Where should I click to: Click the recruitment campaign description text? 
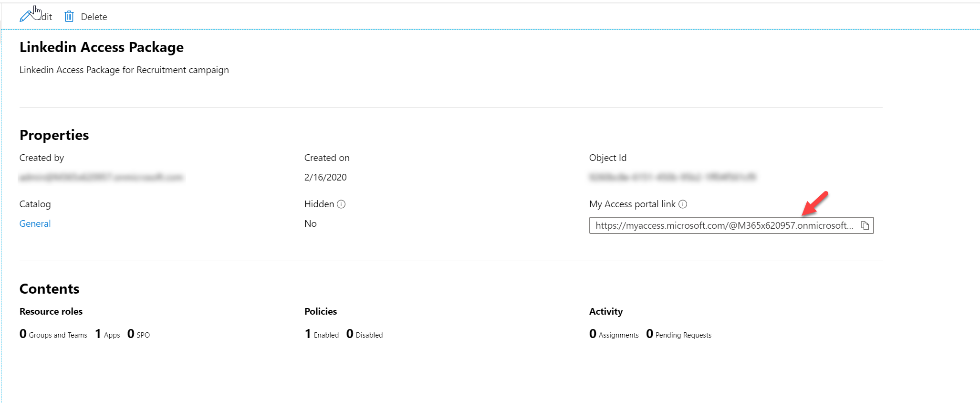(124, 70)
